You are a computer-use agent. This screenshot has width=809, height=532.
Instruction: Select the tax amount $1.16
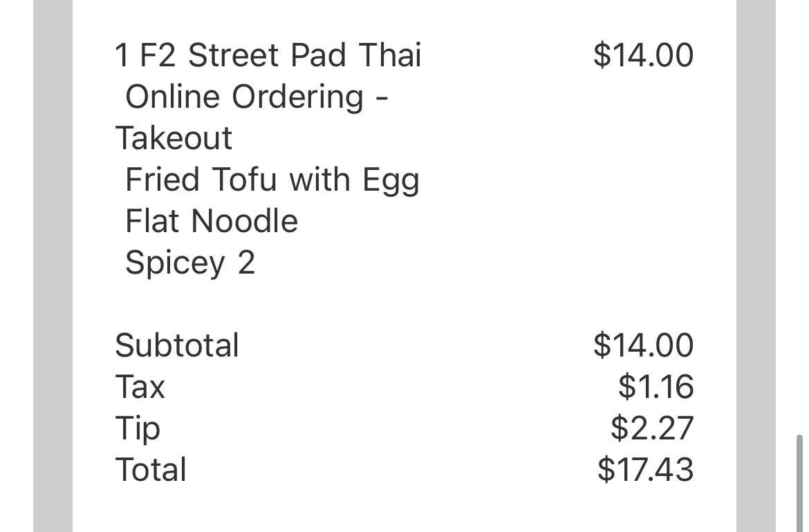[x=655, y=386]
